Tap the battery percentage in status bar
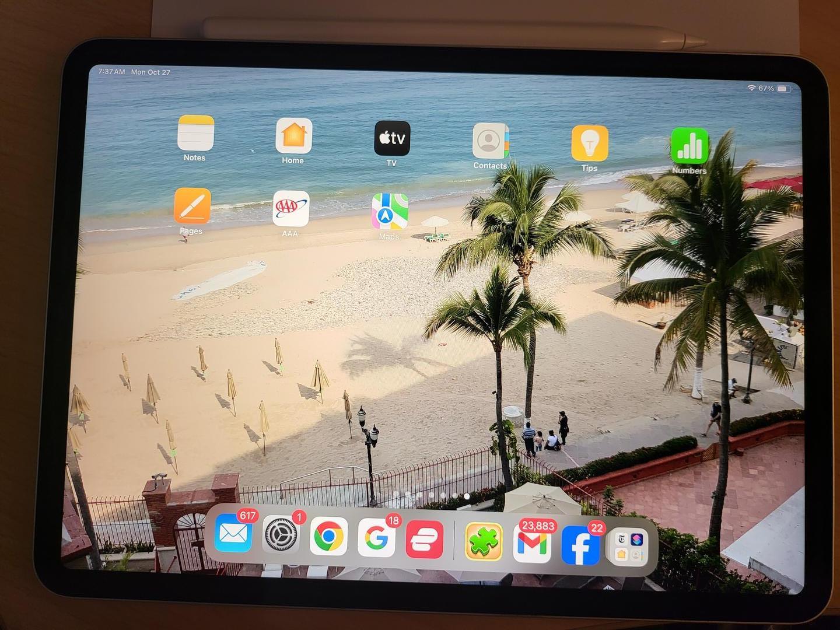 (x=766, y=88)
